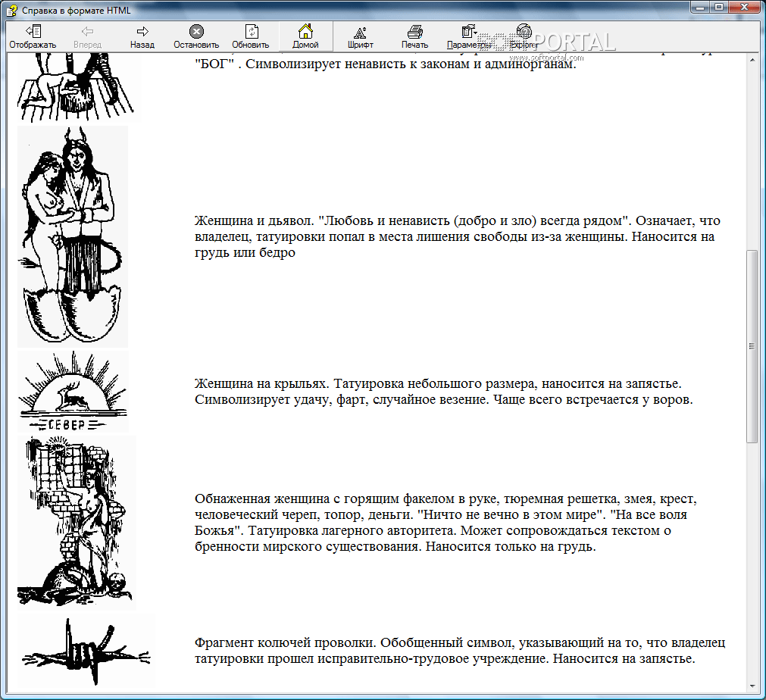Click the text 'грудь или бедро'
The height and width of the screenshot is (700, 766).
point(245,253)
